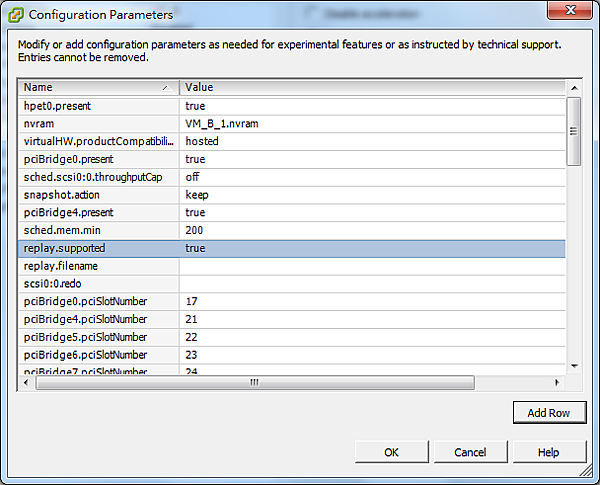Cancel the configuration changes
This screenshot has height=485, width=600.
[x=470, y=452]
